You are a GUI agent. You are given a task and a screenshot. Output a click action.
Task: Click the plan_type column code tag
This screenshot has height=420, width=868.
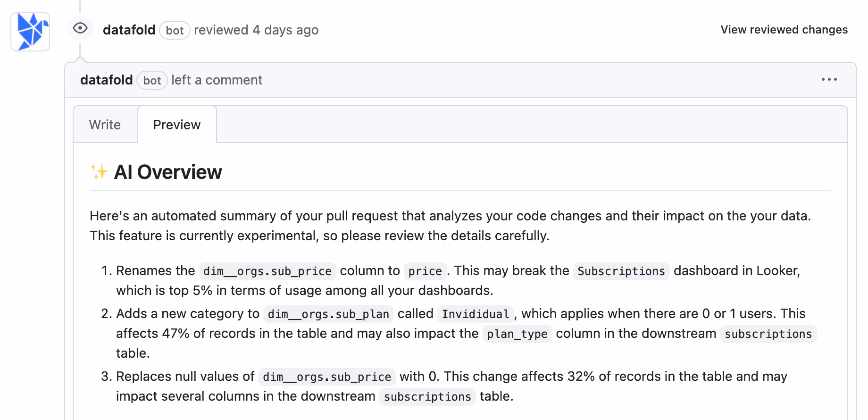coord(517,334)
